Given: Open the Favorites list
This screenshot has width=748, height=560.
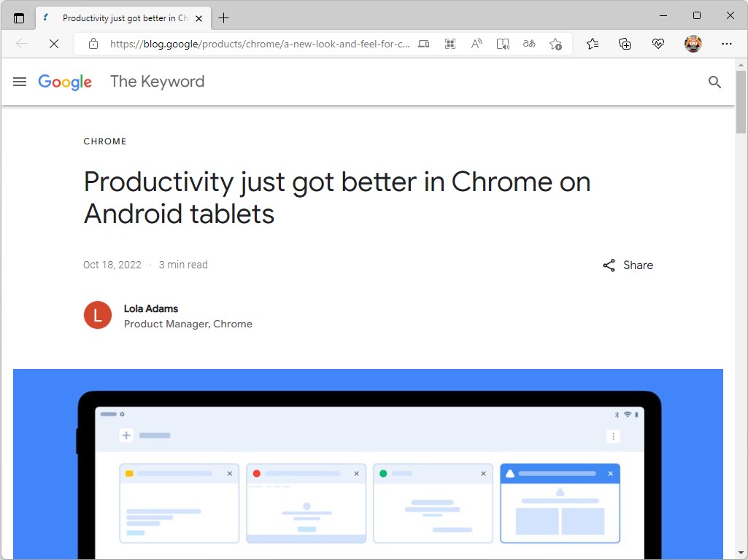Looking at the screenshot, I should coord(593,44).
